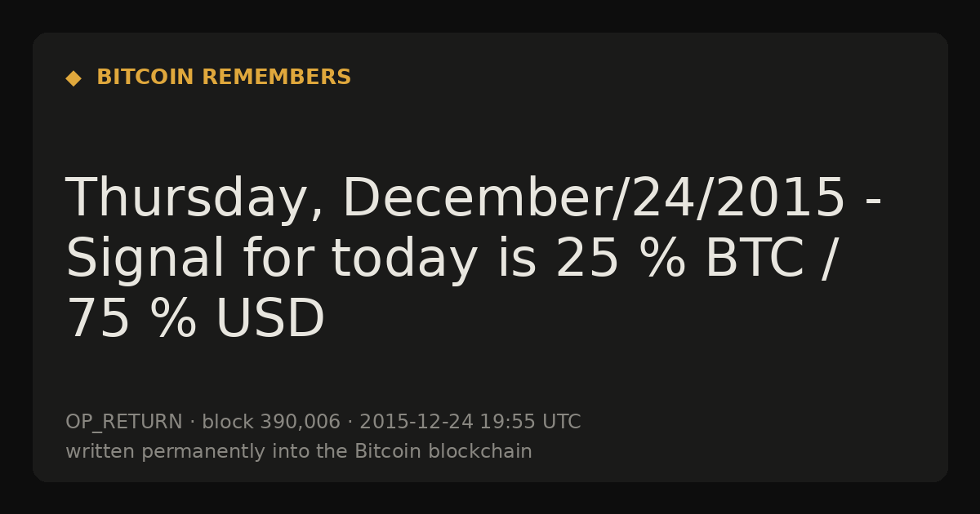Image resolution: width=980 pixels, height=514 pixels.
Task: Click the 19:55 UTC time
Action: coord(530,422)
